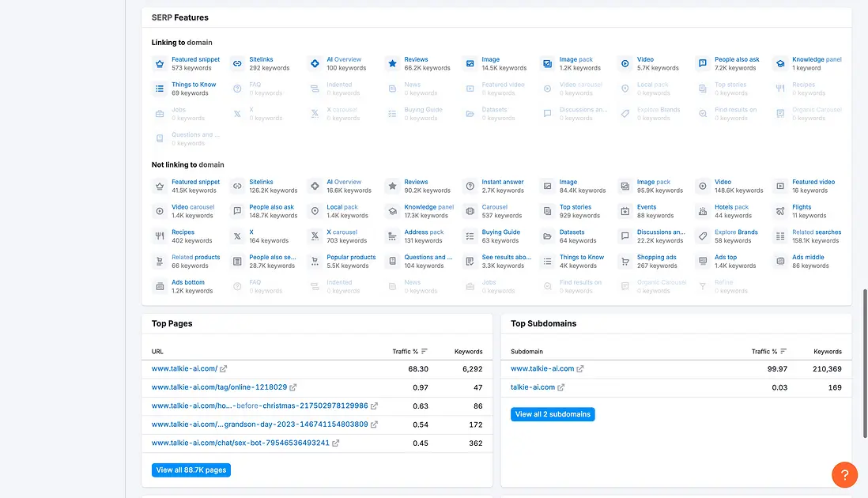Open the Buying Guide link with 63 keywords
868x498 pixels.
[500, 232]
